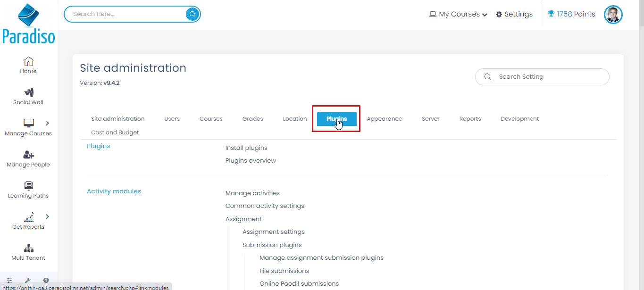Expand the Manage Courses chevron arrow
644x290 pixels.
point(47,124)
